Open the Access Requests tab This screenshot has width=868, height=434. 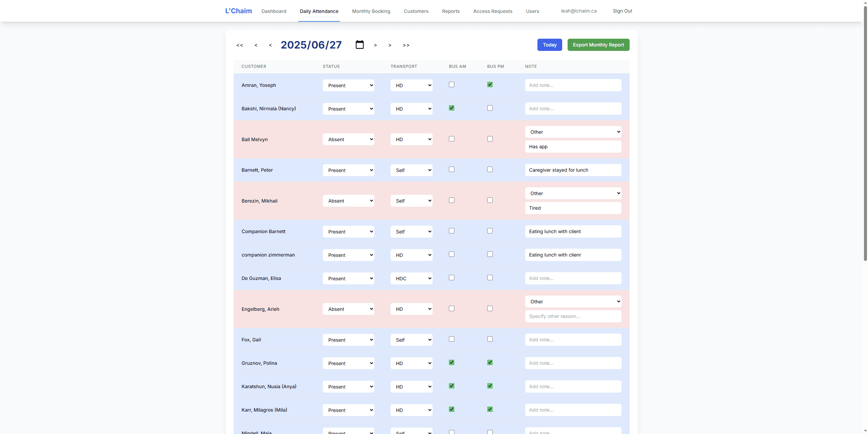(x=493, y=11)
